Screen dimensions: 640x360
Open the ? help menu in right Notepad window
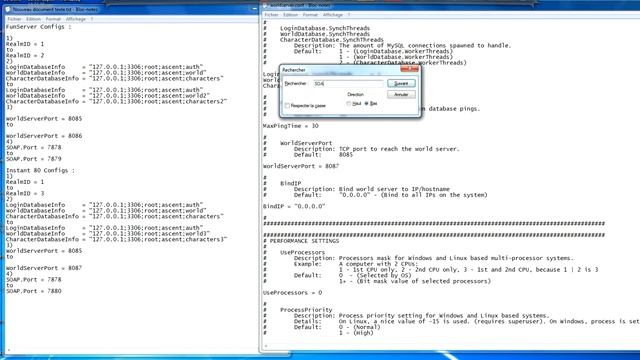tap(349, 15)
